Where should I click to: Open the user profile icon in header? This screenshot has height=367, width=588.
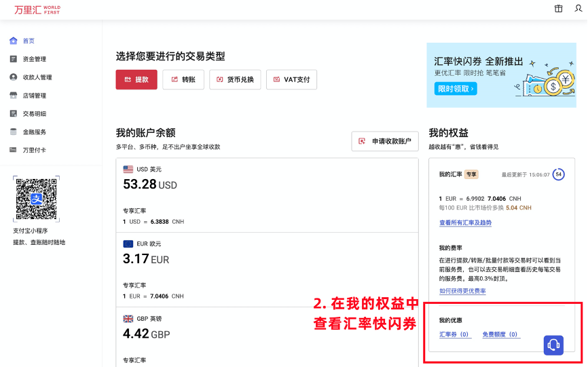[x=578, y=8]
